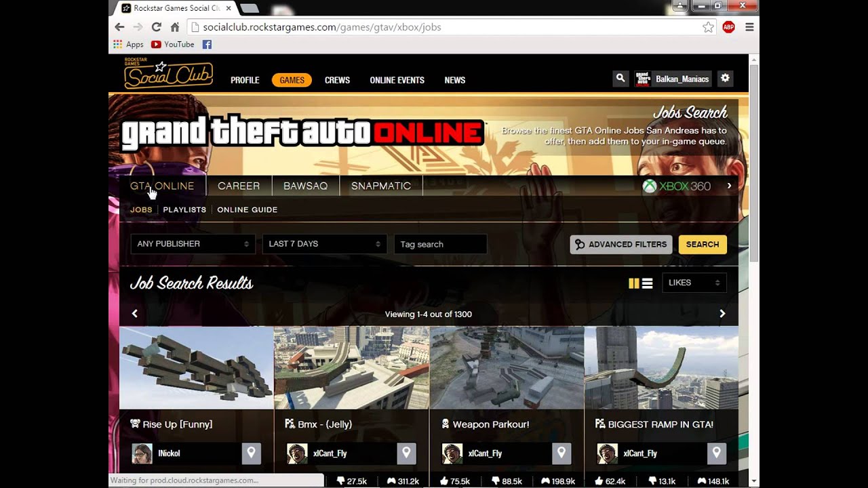The width and height of the screenshot is (868, 488).
Task: Open the BIGGEST RAMP IN GTA! thumbnail
Action: click(661, 368)
